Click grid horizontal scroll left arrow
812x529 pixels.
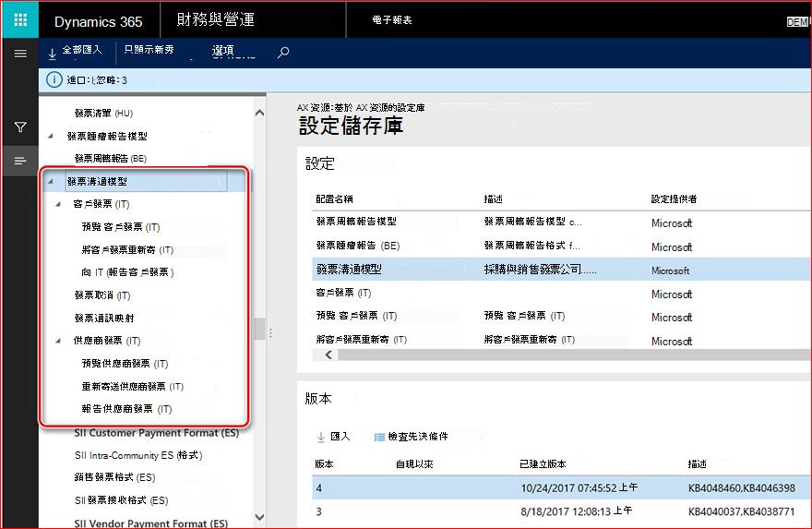coord(328,355)
